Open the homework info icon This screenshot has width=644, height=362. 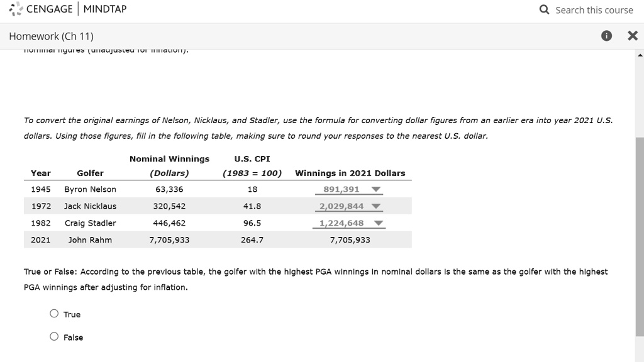pyautogui.click(x=606, y=36)
